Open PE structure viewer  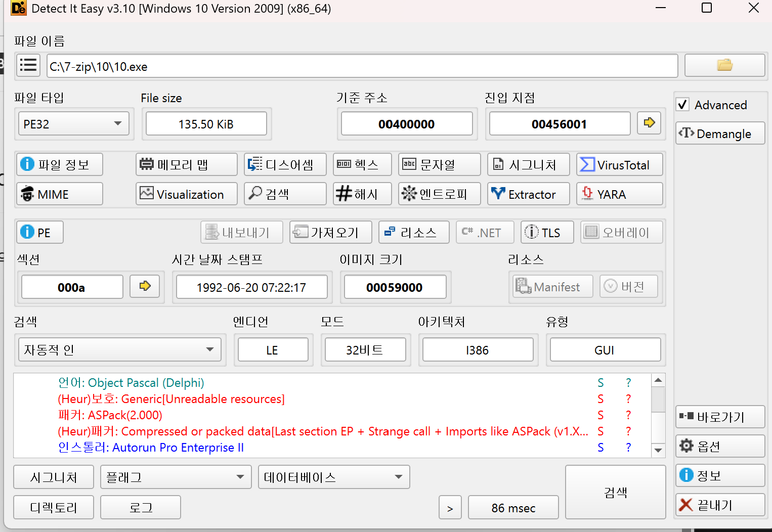point(40,232)
